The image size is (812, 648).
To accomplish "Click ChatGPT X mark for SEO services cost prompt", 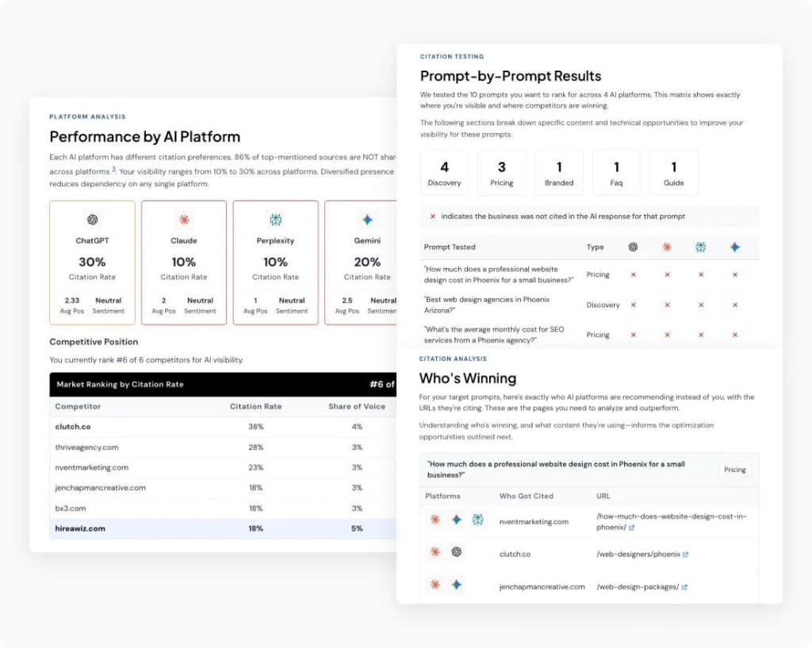I will (x=634, y=336).
